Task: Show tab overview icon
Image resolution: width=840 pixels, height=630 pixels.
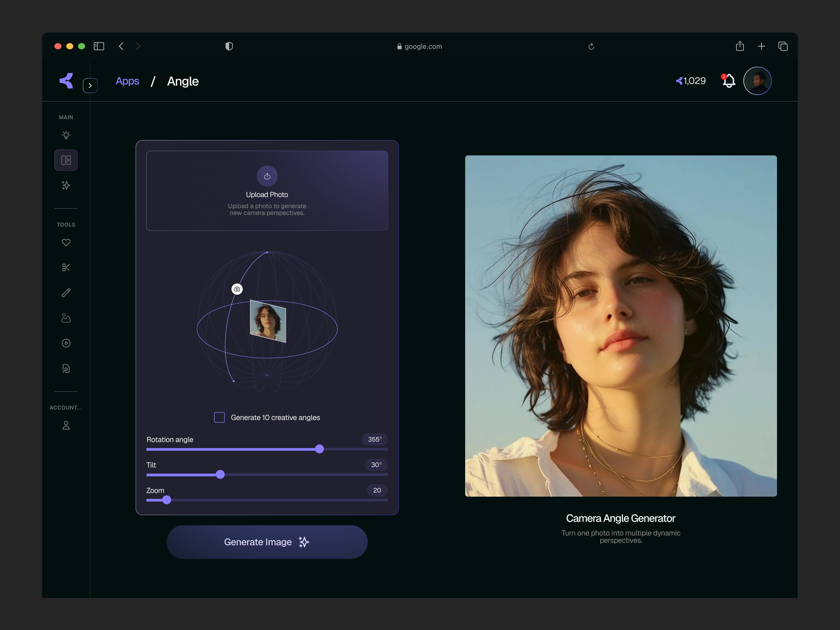Action: tap(783, 46)
